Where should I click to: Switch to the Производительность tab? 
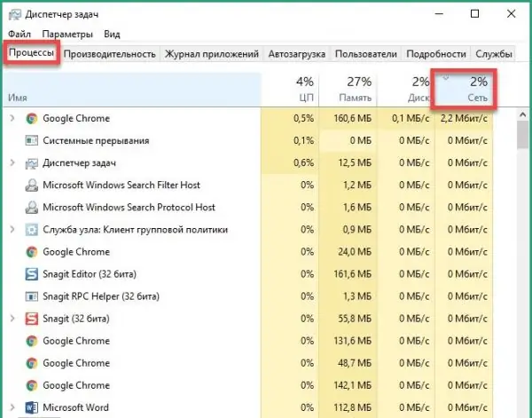point(110,54)
